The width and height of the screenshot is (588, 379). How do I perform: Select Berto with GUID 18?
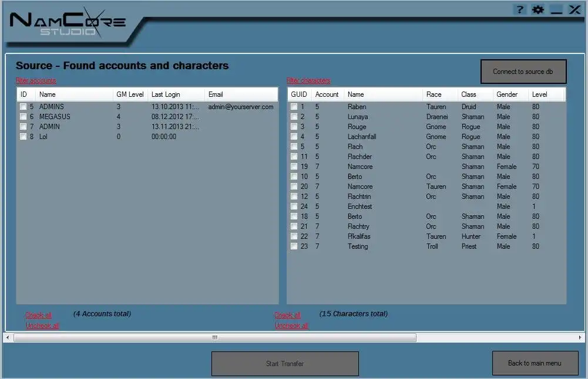(355, 216)
